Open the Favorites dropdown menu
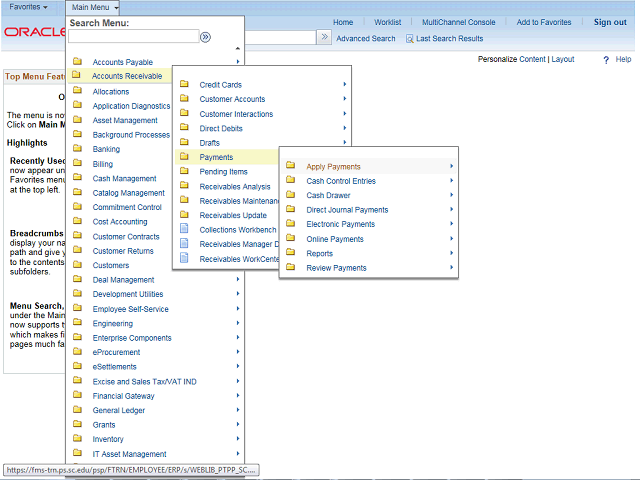 click(29, 7)
